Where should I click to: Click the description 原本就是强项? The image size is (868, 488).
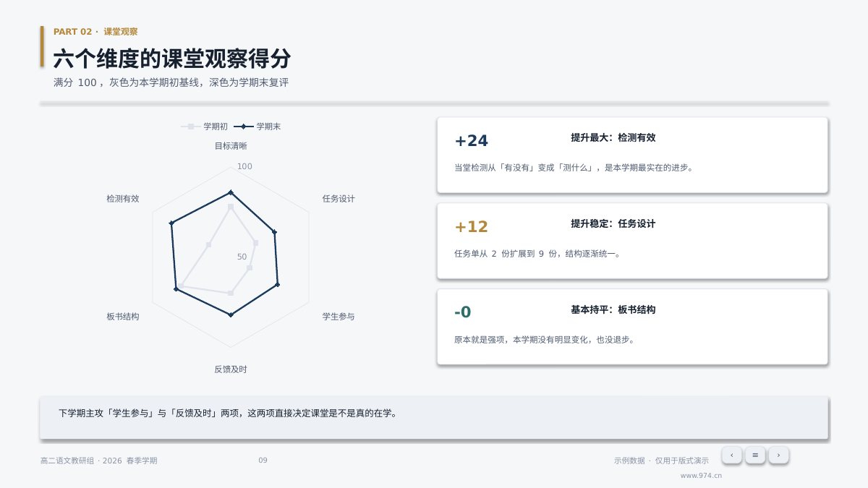point(545,339)
